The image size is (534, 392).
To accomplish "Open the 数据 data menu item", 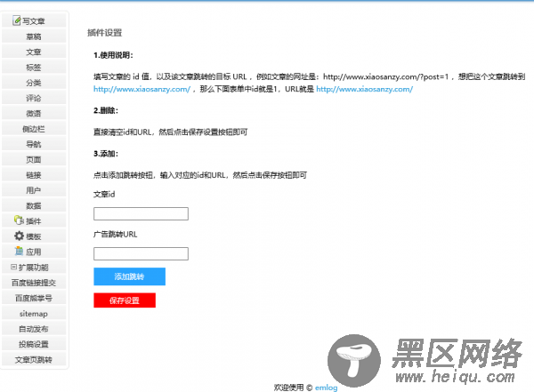I will 34,205.
